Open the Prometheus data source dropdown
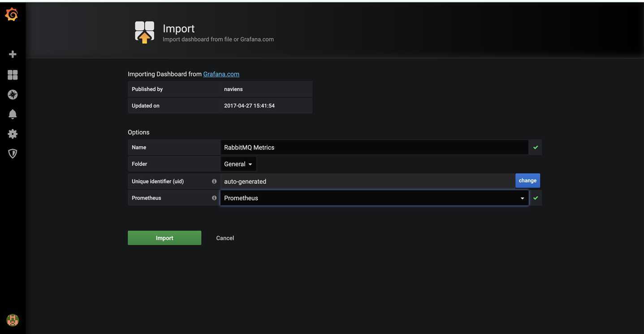Viewport: 644px width, 334px height. 375,198
